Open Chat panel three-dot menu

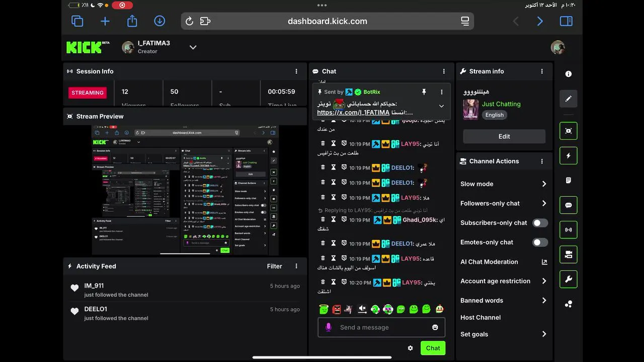(x=444, y=71)
